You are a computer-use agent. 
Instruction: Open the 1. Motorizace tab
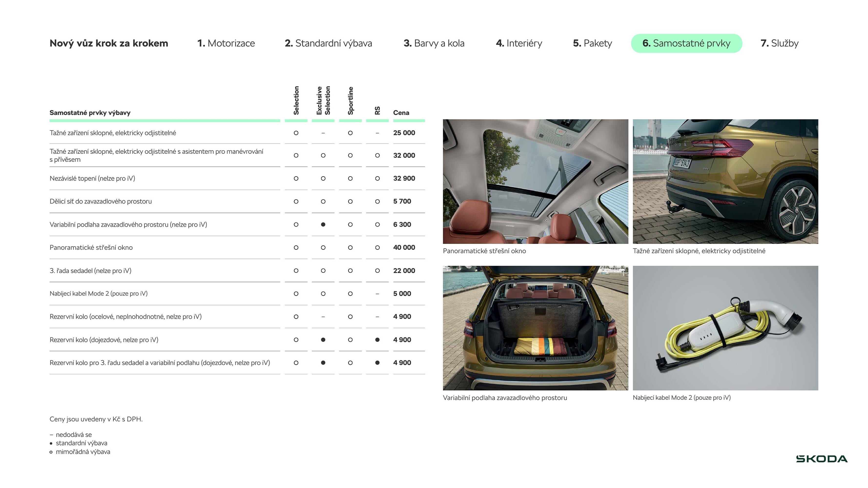coord(226,43)
